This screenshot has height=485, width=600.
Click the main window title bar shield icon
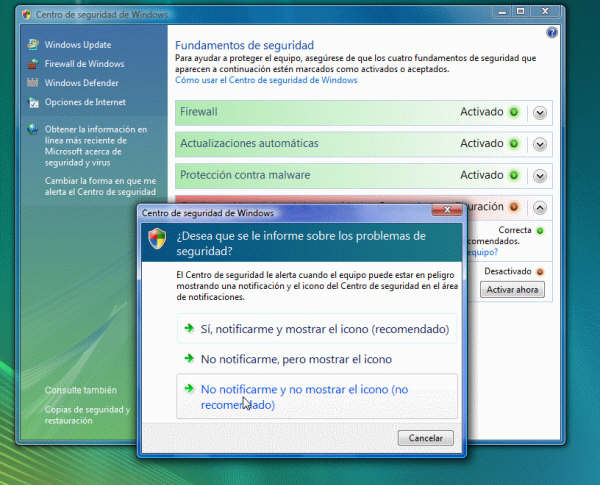coord(26,15)
